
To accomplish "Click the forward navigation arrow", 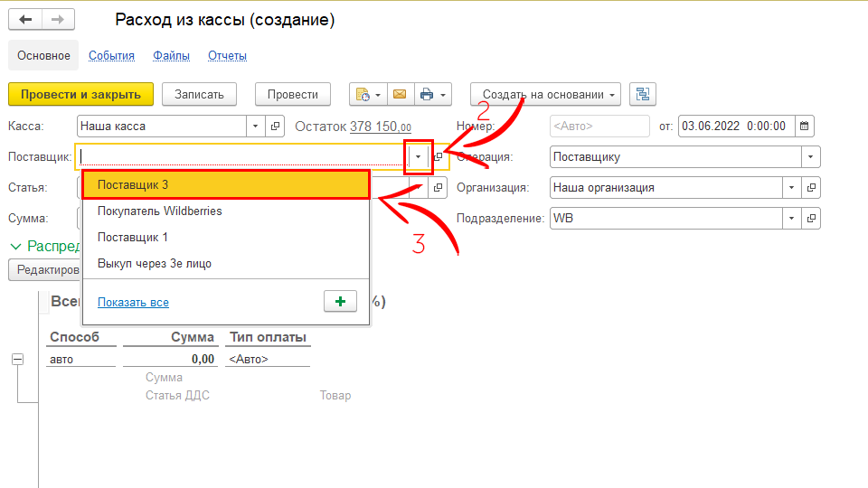I will pos(58,20).
